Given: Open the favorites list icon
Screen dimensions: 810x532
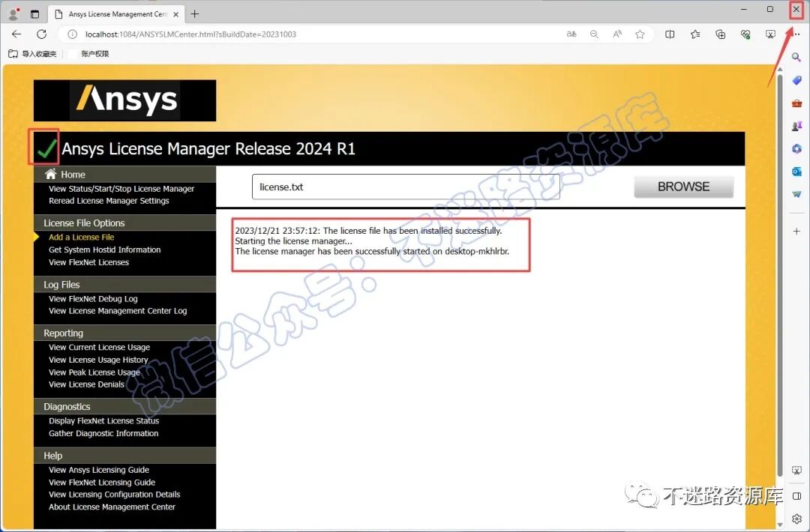Looking at the screenshot, I should (695, 34).
